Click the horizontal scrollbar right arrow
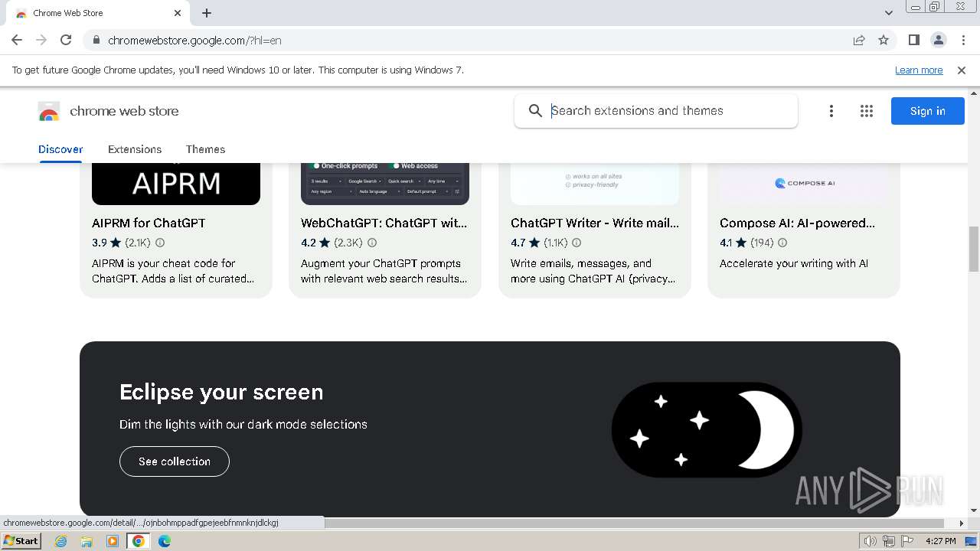980x551 pixels. 962,523
